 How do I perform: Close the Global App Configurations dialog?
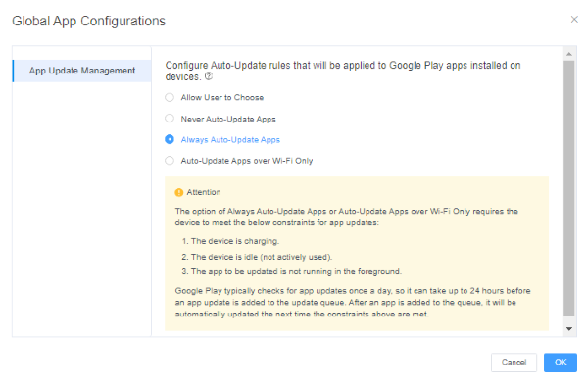coord(574,20)
